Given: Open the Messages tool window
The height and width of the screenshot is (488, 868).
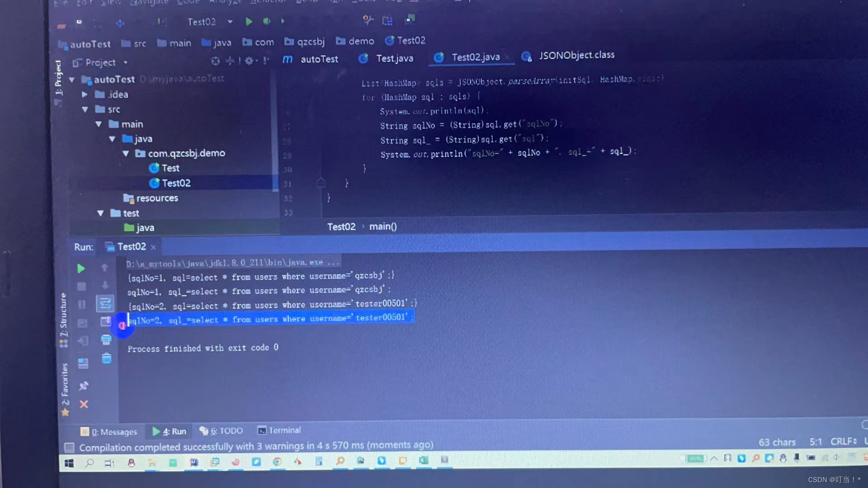Looking at the screenshot, I should point(109,432).
